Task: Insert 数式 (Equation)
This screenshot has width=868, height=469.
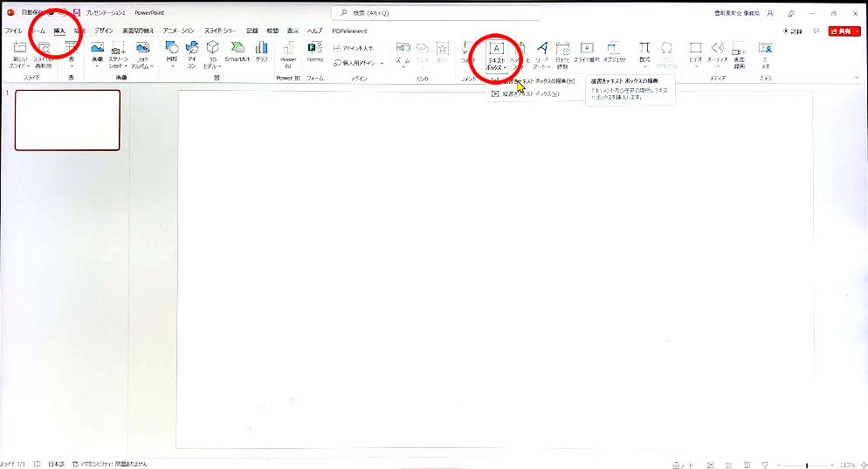Action: click(644, 52)
